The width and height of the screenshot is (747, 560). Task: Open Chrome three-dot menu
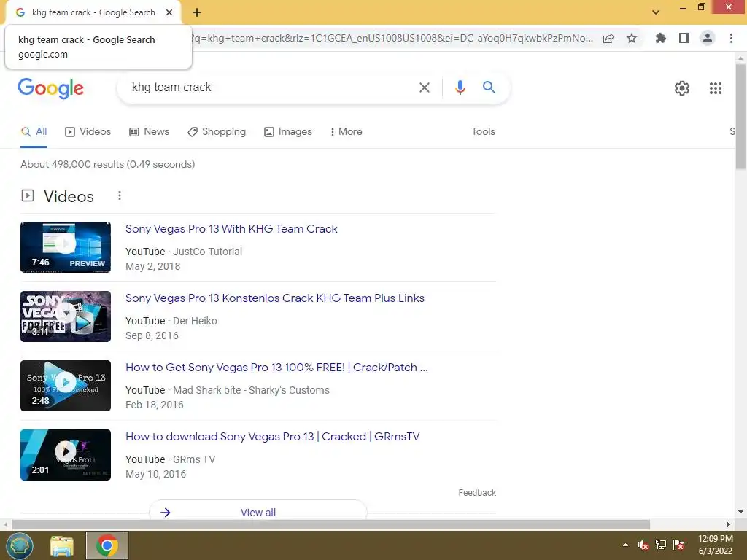coord(731,38)
